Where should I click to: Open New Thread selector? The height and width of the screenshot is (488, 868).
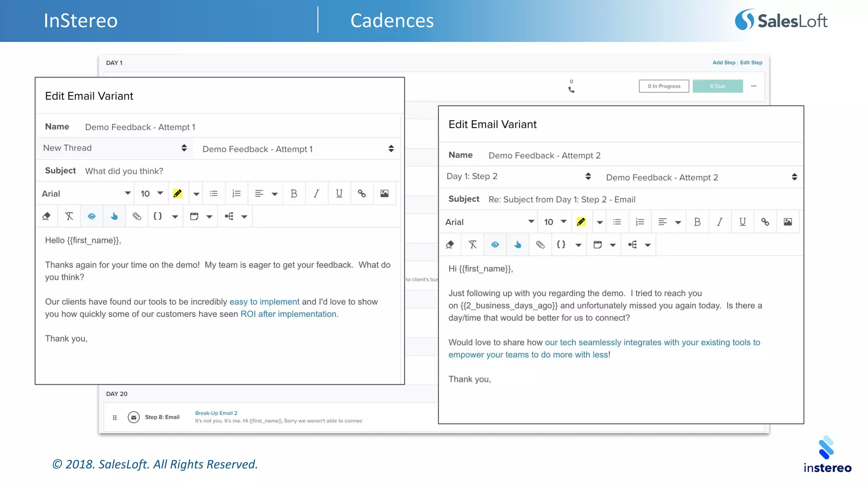115,148
